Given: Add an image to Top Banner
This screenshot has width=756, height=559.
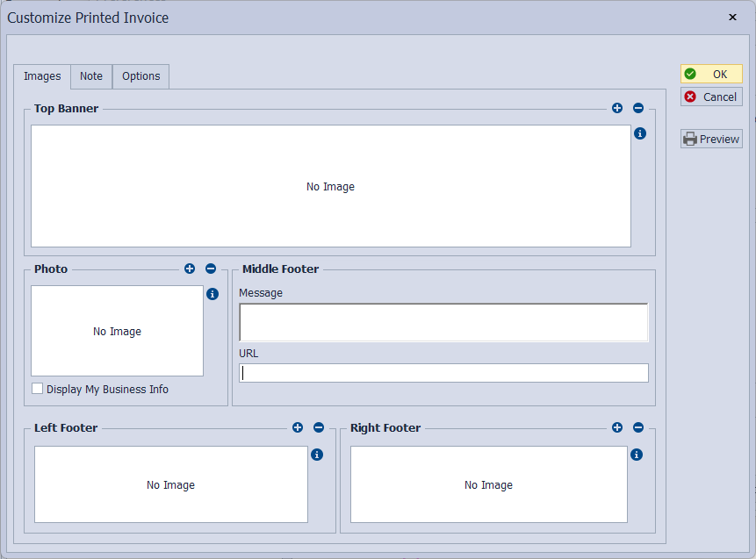Looking at the screenshot, I should point(617,108).
